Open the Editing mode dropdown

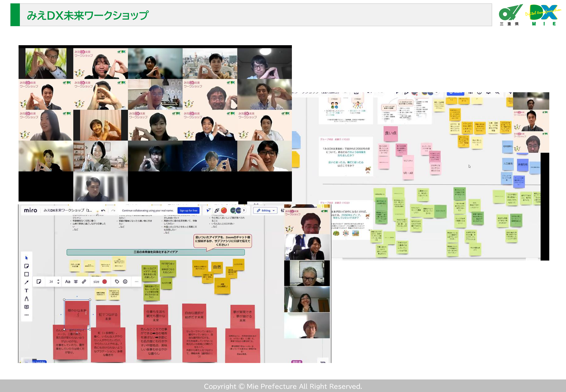(x=265, y=210)
